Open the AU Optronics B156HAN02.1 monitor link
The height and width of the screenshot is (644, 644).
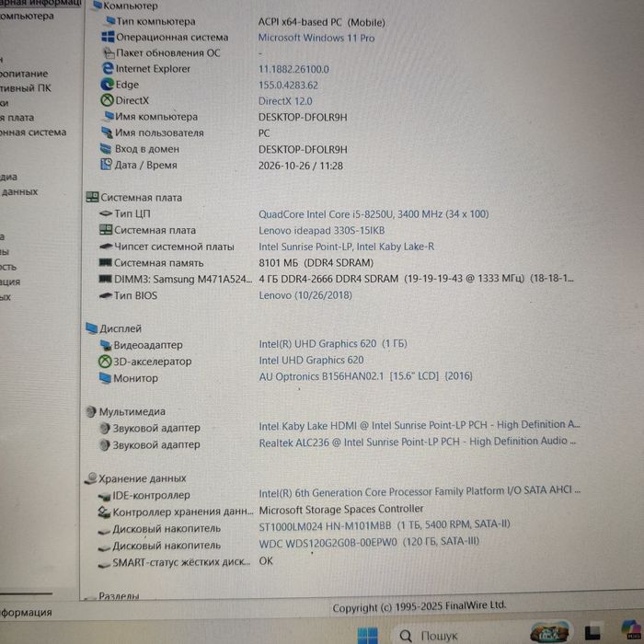pyautogui.click(x=365, y=376)
